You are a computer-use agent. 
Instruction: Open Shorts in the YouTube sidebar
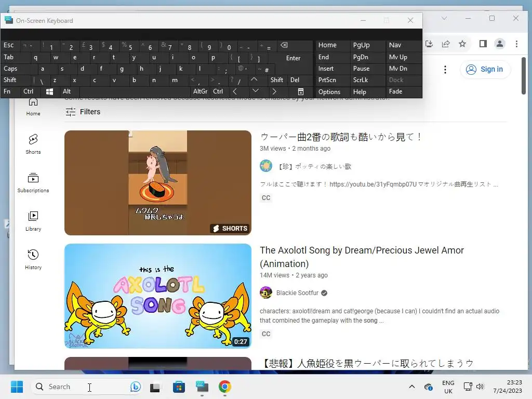pos(33,144)
